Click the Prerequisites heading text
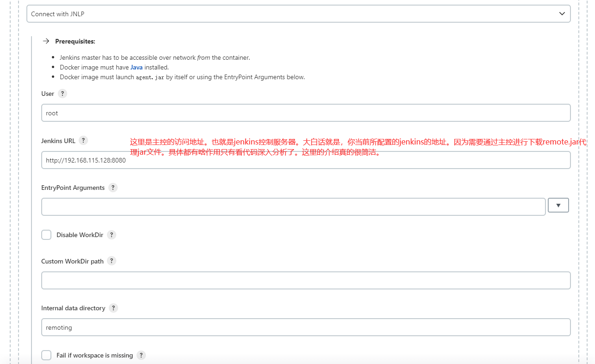This screenshot has height=364, width=595. [75, 41]
